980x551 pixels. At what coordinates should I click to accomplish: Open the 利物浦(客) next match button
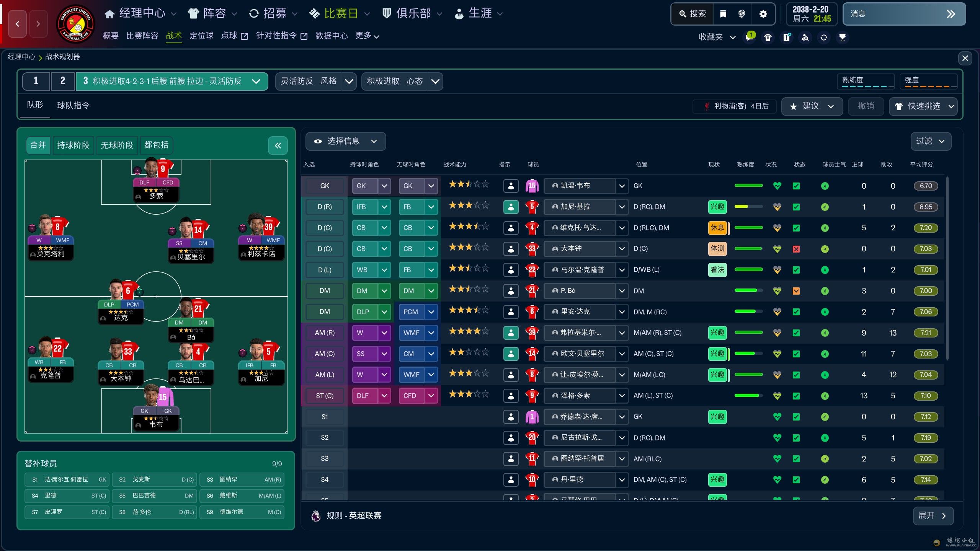click(735, 106)
